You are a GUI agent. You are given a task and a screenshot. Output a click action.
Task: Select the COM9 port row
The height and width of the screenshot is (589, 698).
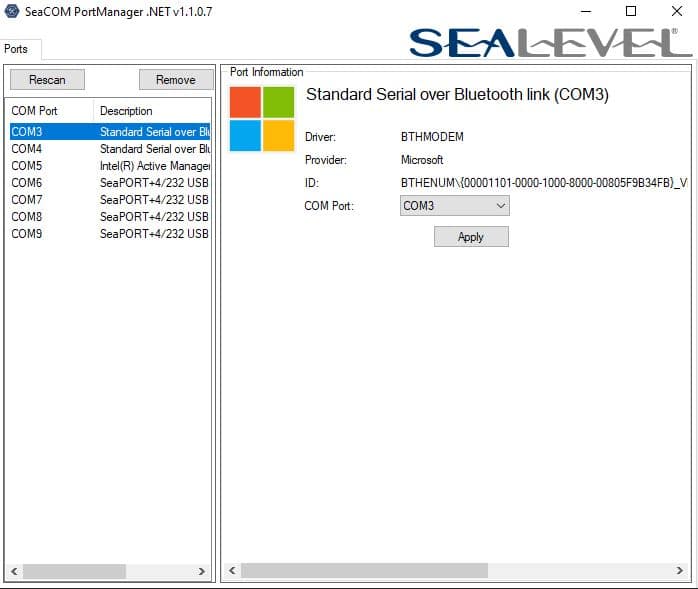[x=110, y=233]
